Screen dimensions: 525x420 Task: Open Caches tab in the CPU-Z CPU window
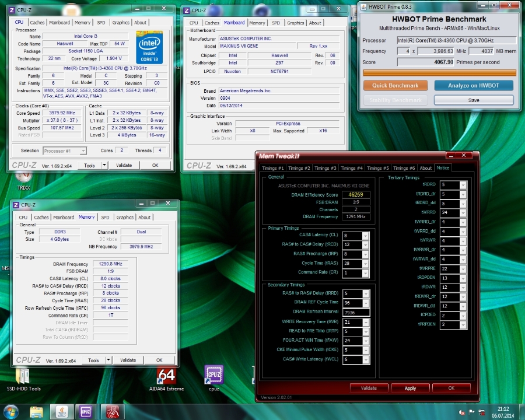point(37,22)
